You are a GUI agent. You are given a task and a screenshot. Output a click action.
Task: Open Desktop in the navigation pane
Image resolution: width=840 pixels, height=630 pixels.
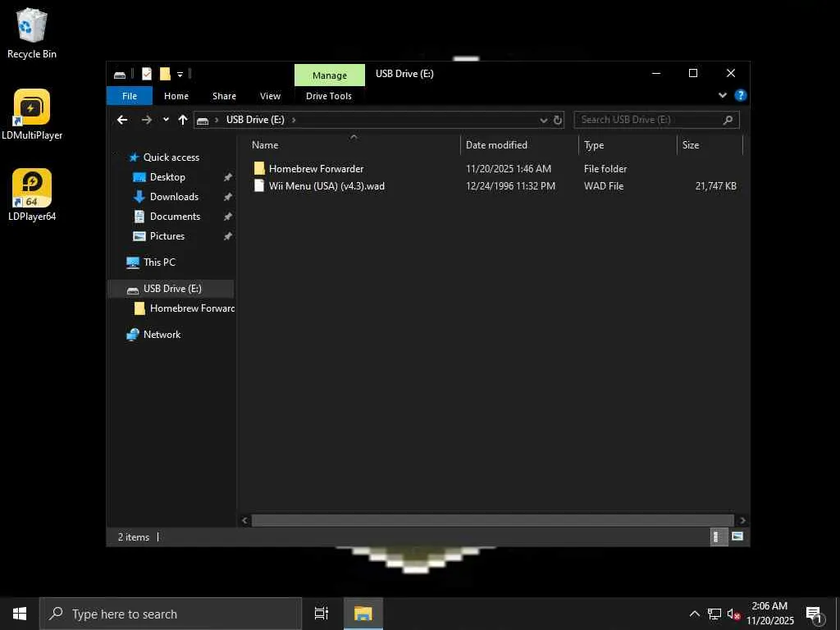coord(167,177)
